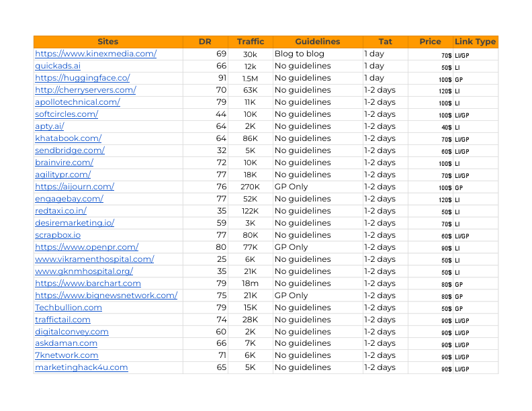
Task: Follow the 7knetwork.com link
Action: [67, 355]
